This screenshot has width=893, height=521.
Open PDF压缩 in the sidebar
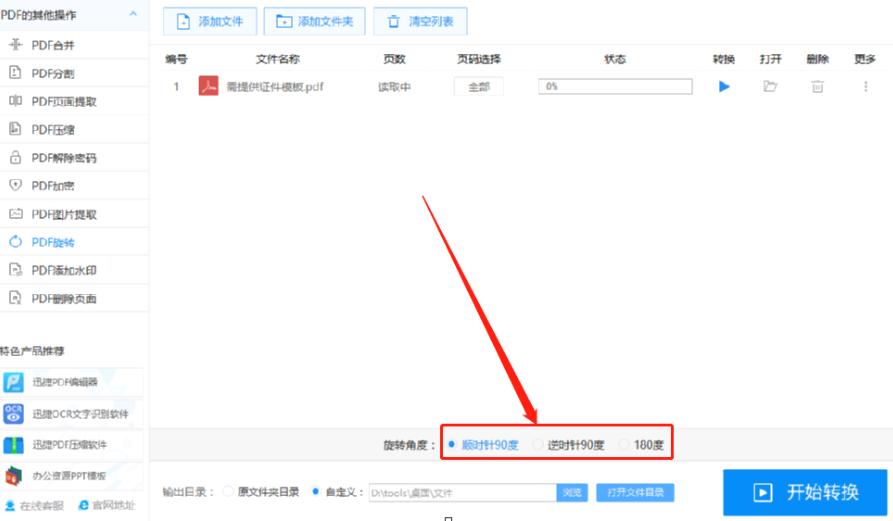click(x=74, y=129)
